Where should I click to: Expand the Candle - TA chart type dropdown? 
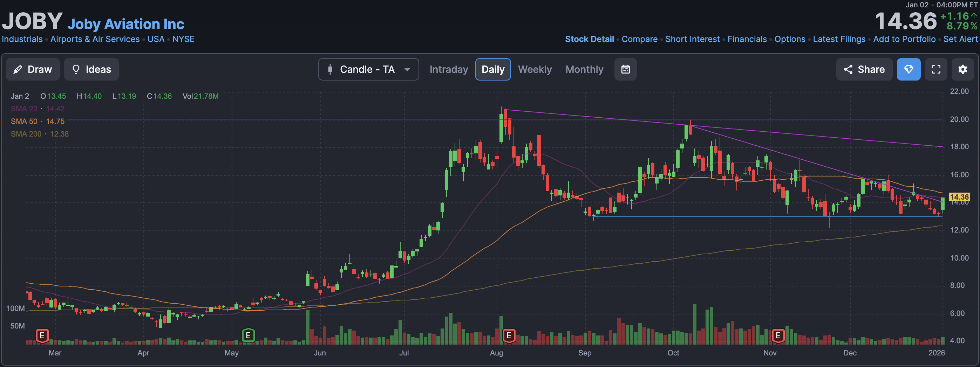(x=368, y=69)
